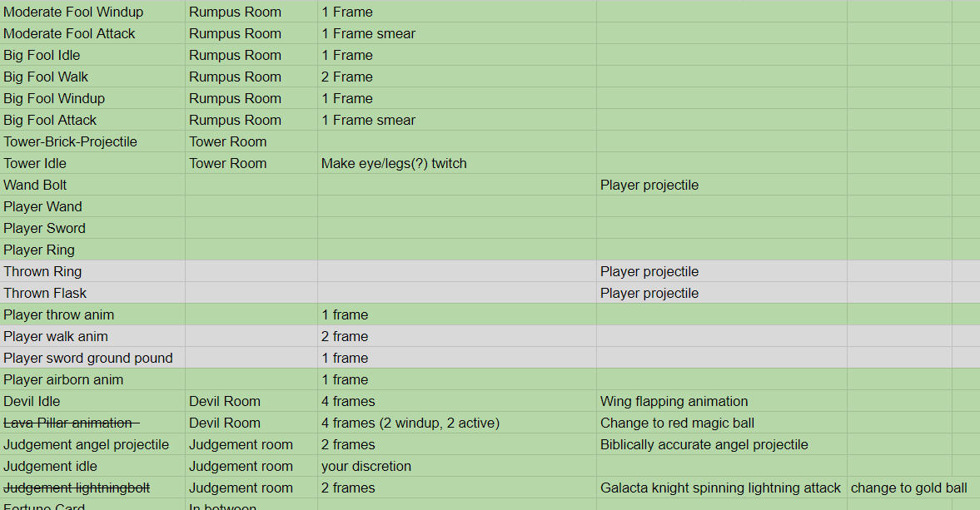Click the "Thrown Flask" cell
Viewport: 980px width, 510px height.
tap(45, 293)
